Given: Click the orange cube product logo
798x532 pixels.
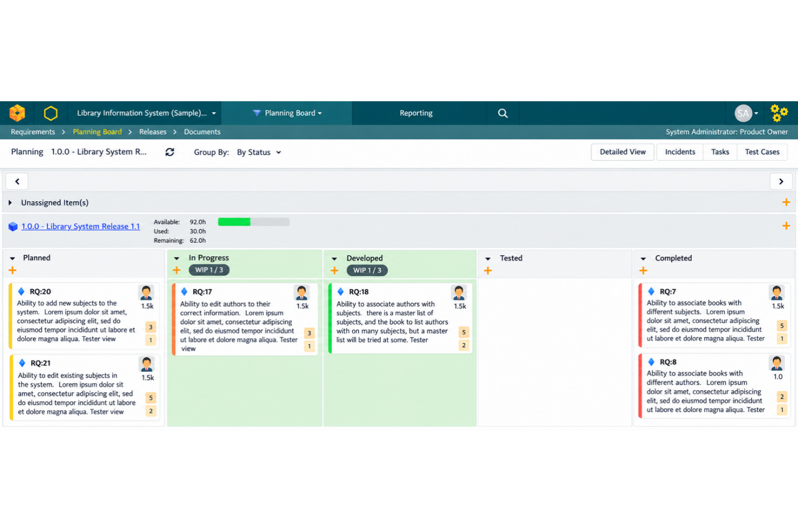Looking at the screenshot, I should tap(17, 113).
